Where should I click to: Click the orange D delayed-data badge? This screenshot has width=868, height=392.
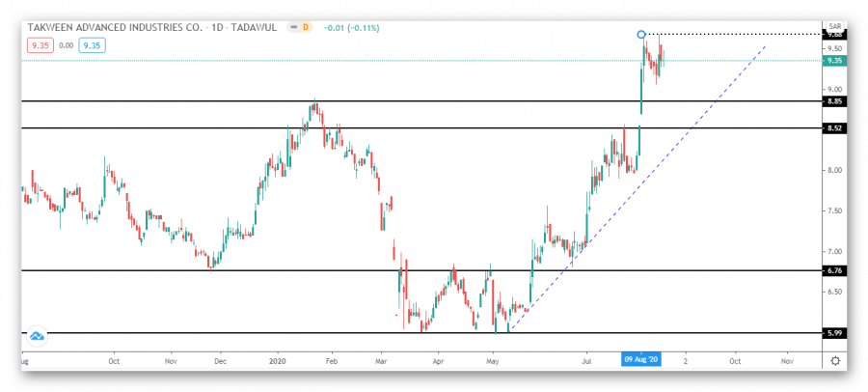click(305, 27)
